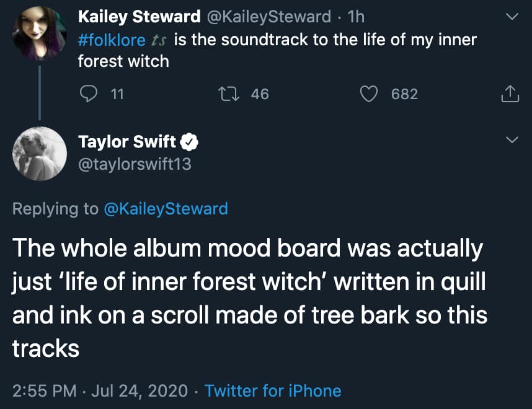Expand the chevron menu on Taylor Swift's tweet
Viewport: 532px width, 409px height.
(x=512, y=141)
